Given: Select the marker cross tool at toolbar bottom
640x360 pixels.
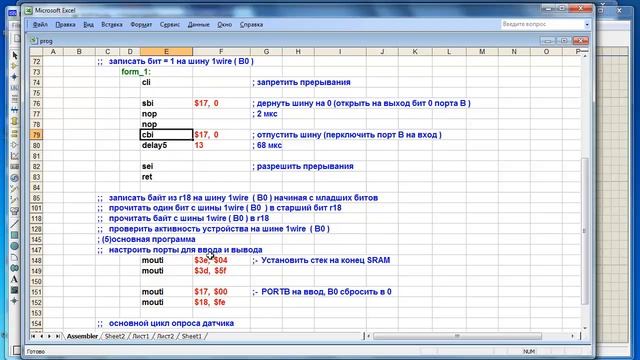Looking at the screenshot, I should tap(15, 301).
